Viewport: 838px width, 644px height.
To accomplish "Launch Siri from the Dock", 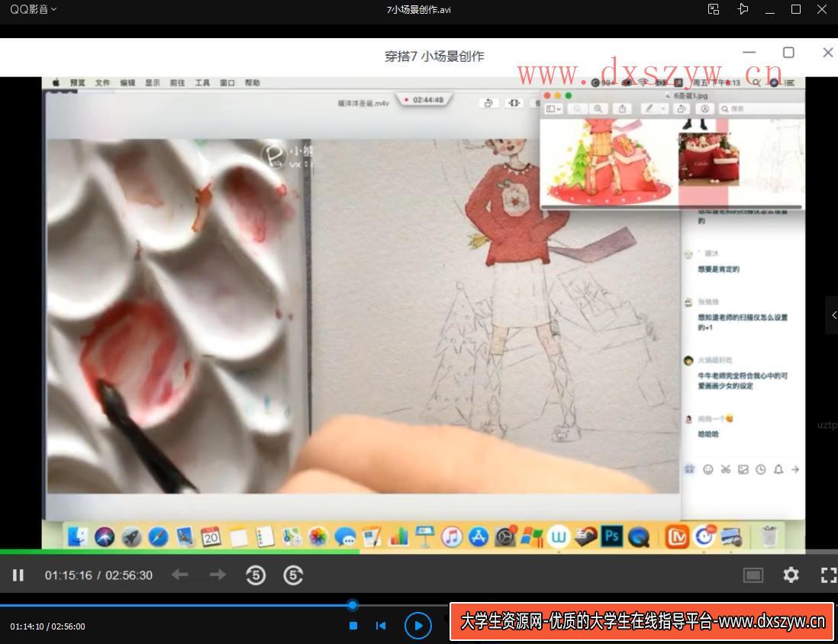I will (105, 536).
